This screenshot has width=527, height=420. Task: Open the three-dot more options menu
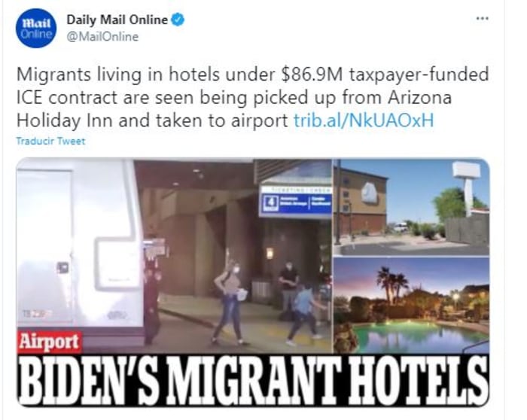click(483, 19)
